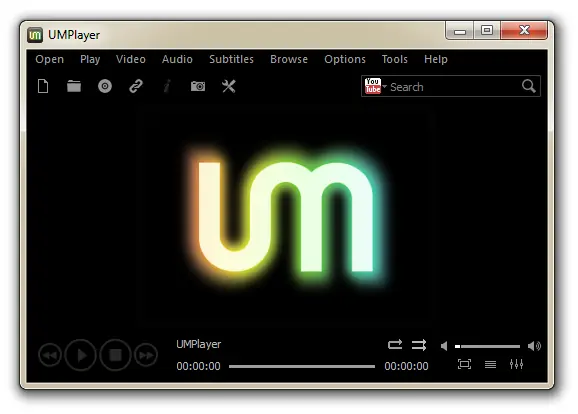Maximize the UMPlayer window
578x414 pixels.
click(x=487, y=30)
